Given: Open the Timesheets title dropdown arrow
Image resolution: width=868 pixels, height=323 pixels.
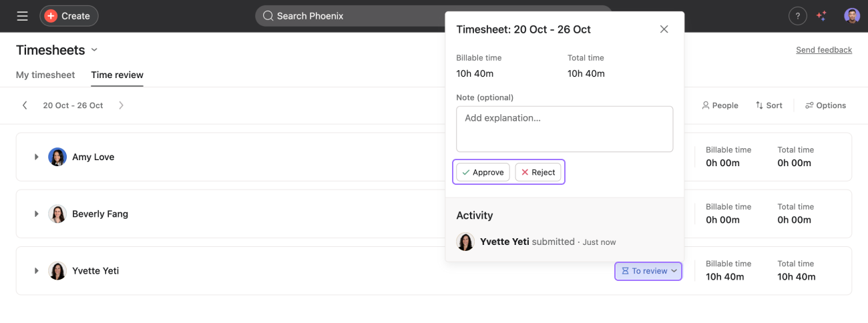Looking at the screenshot, I should tap(94, 50).
